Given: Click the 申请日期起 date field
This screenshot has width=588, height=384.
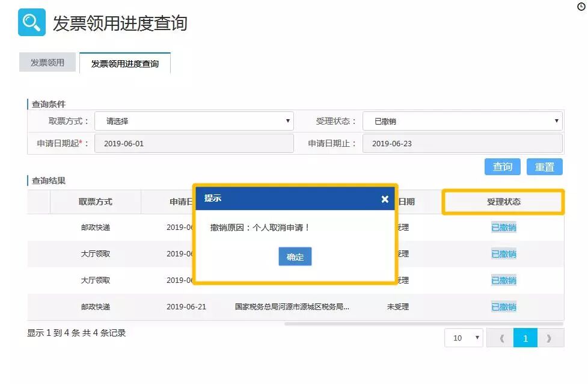Looking at the screenshot, I should tap(194, 143).
